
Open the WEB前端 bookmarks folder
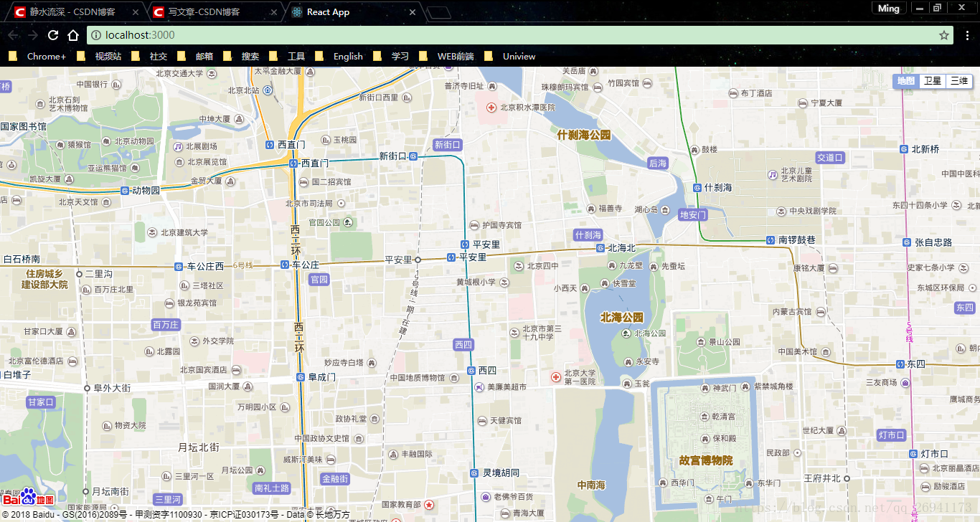click(447, 56)
